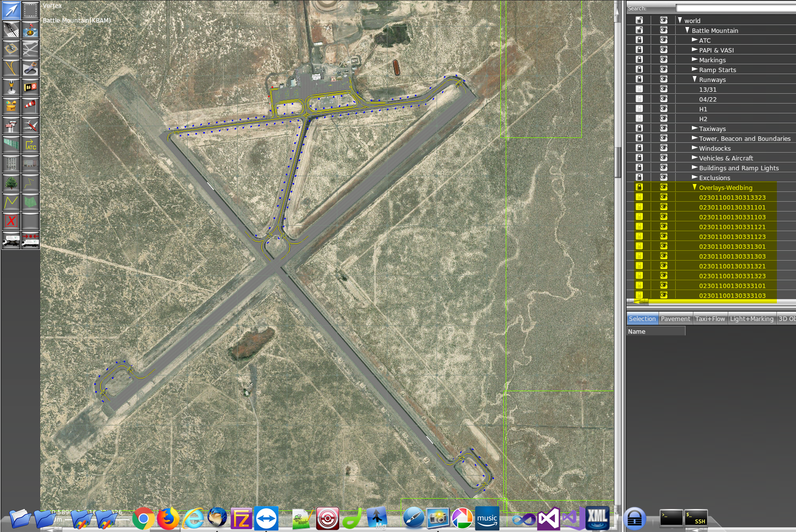This screenshot has width=796, height=532.
Task: Expand the PAPI & VASI group
Action: coord(694,50)
